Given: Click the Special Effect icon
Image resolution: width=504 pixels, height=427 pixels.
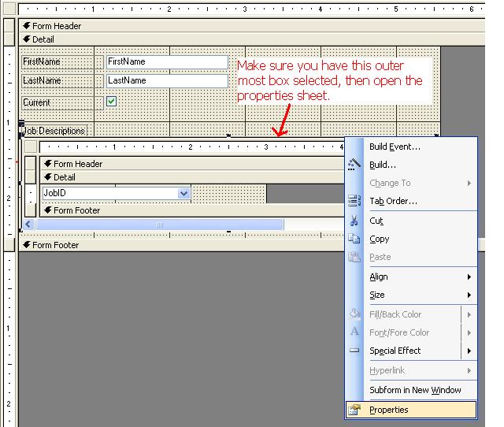Looking at the screenshot, I should coord(354,350).
